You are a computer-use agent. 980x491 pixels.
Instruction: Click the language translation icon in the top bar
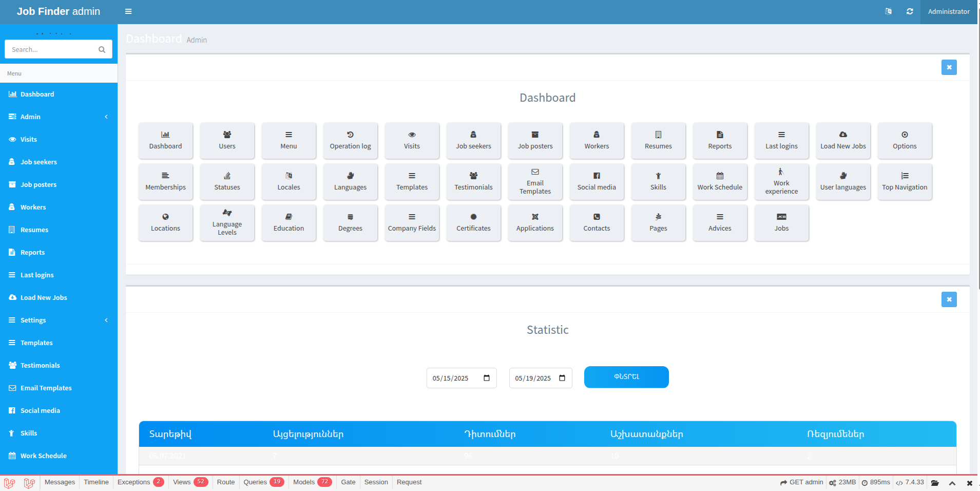click(x=889, y=11)
